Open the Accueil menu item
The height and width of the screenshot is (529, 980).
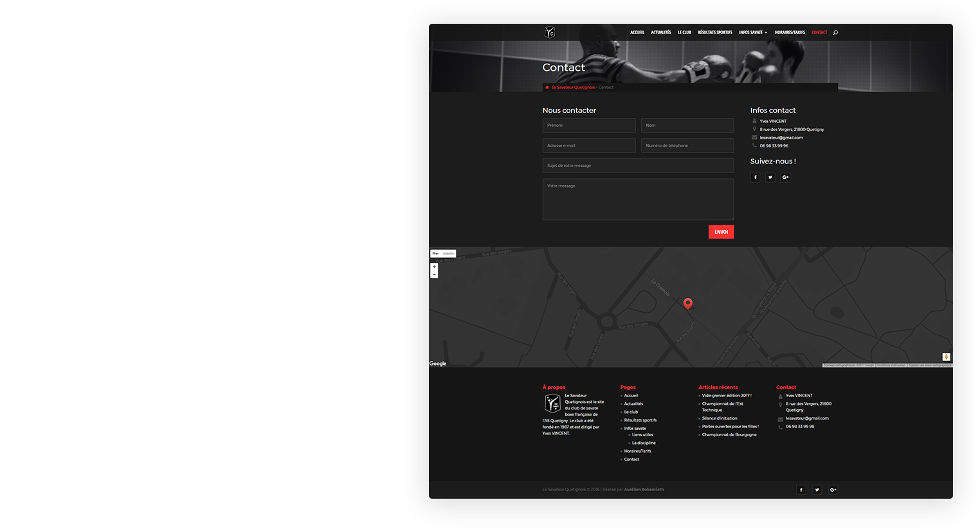coord(637,32)
